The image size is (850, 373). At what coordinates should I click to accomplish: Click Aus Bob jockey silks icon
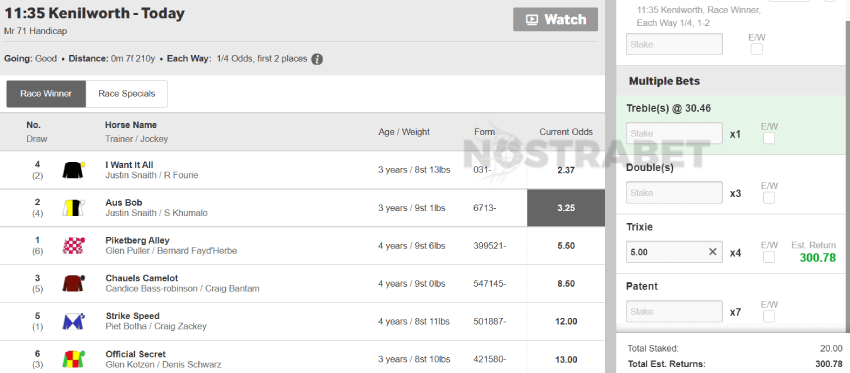click(x=73, y=208)
